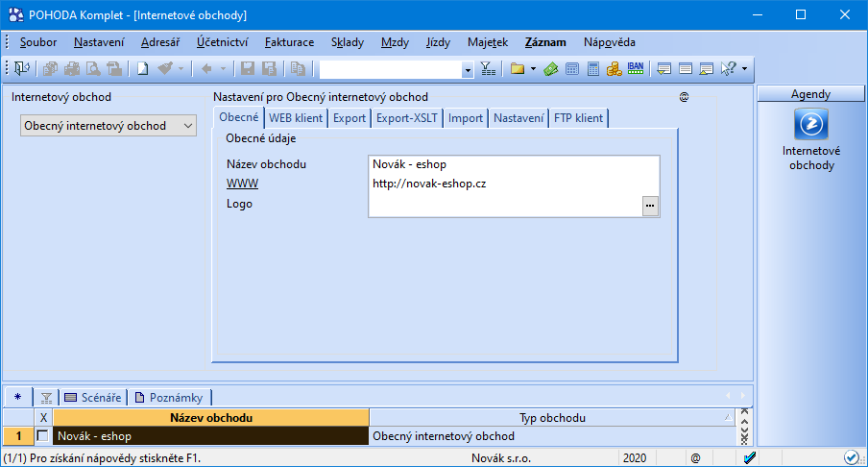Switch to the FTP klient tab
The width and height of the screenshot is (868, 467).
578,118
